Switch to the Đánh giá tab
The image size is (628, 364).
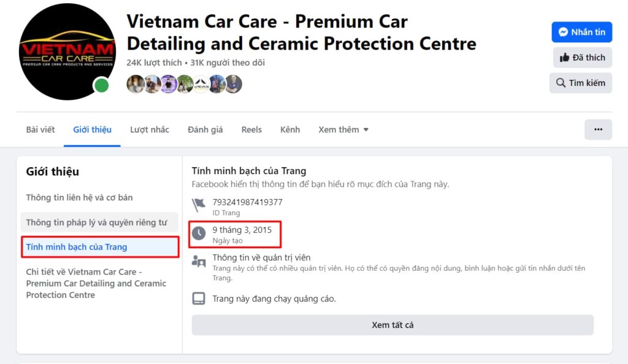point(205,129)
